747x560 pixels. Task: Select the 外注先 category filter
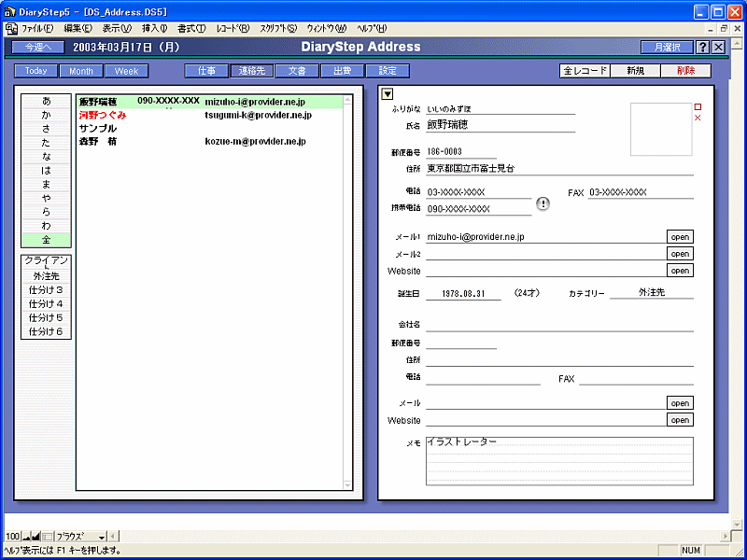(46, 276)
